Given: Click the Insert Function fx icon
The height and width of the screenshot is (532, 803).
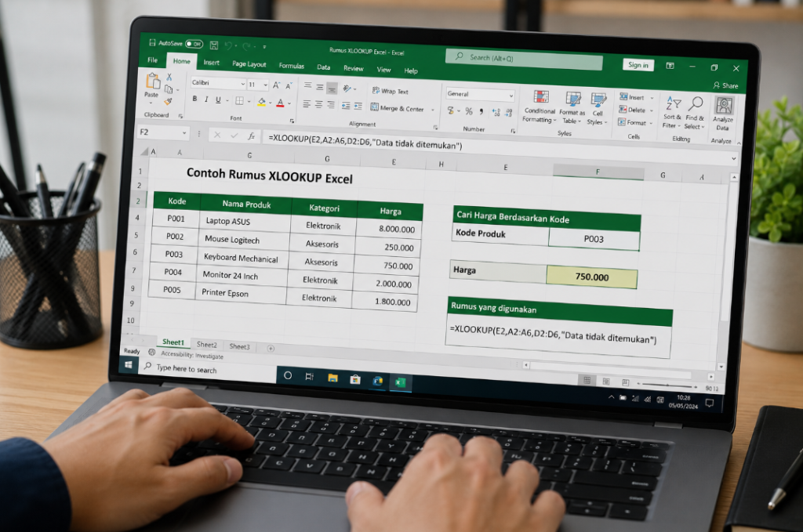Looking at the screenshot, I should (251, 136).
